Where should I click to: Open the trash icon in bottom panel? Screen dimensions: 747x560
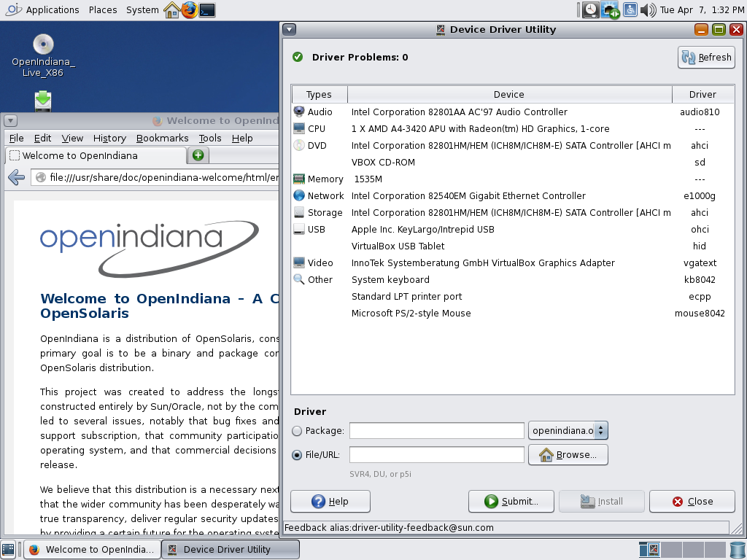tap(737, 550)
